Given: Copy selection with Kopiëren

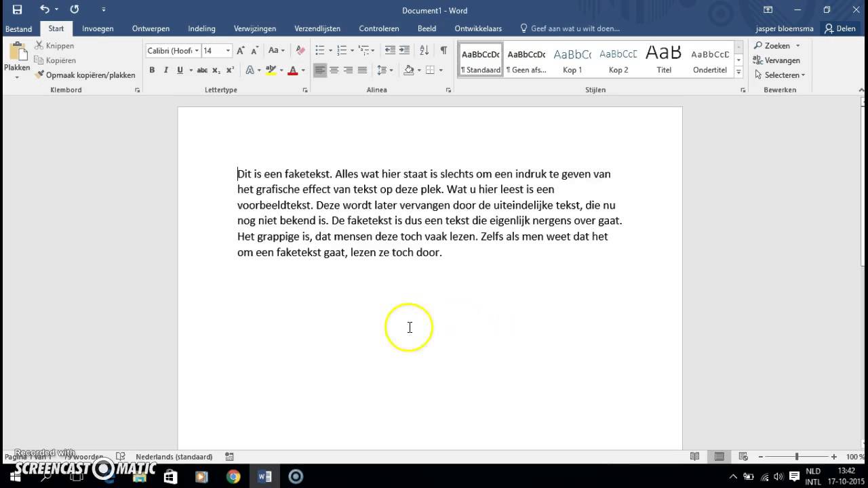Looking at the screenshot, I should (55, 60).
